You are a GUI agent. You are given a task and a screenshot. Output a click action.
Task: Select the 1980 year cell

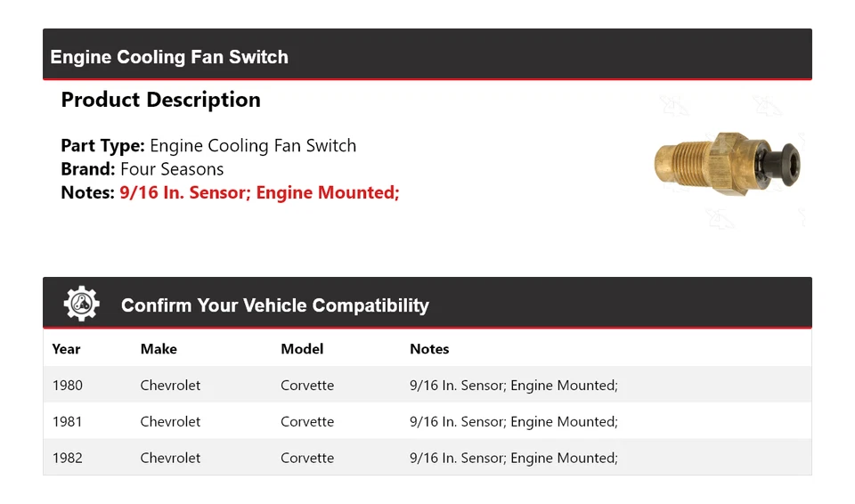(68, 386)
